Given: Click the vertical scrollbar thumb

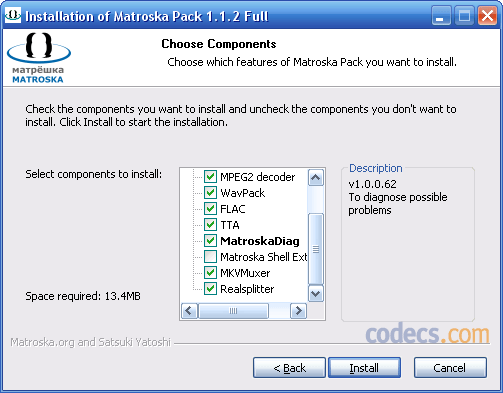Looking at the screenshot, I should click(316, 249).
